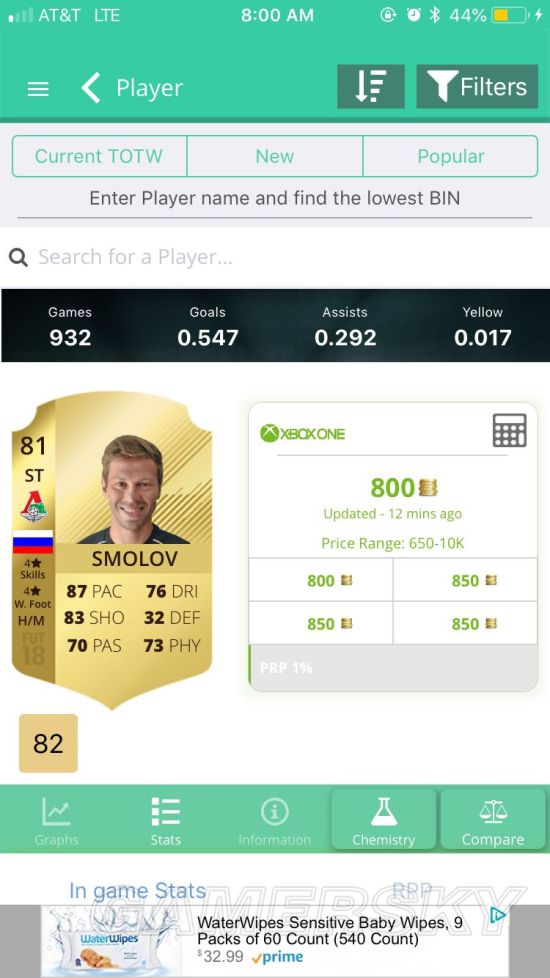The width and height of the screenshot is (550, 978).
Task: Open the Chemistry flask button
Action: 384,820
